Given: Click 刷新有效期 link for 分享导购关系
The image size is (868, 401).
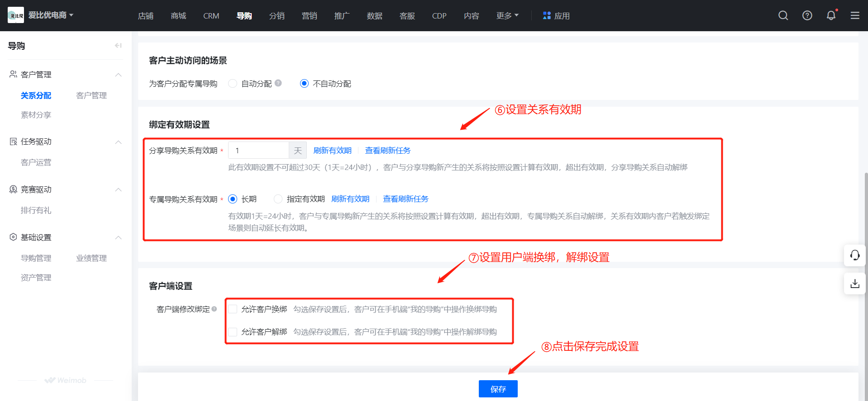Looking at the screenshot, I should 333,151.
